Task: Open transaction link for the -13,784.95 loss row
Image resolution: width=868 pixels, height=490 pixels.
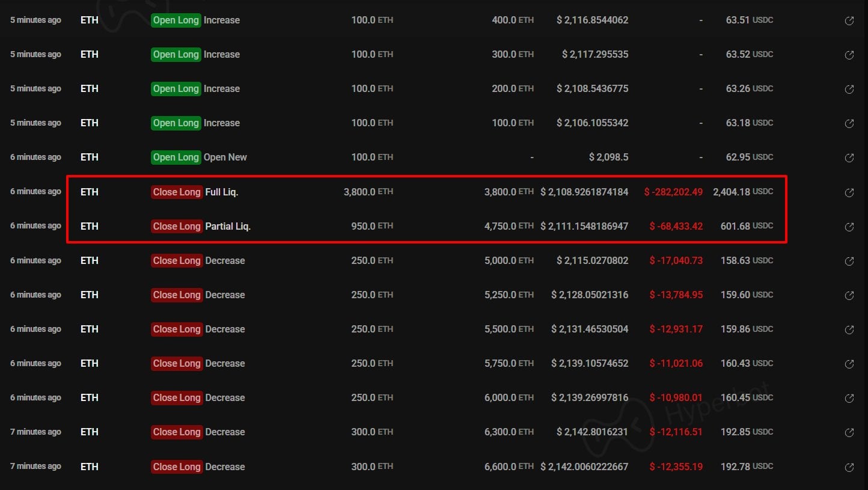Action: (849, 295)
